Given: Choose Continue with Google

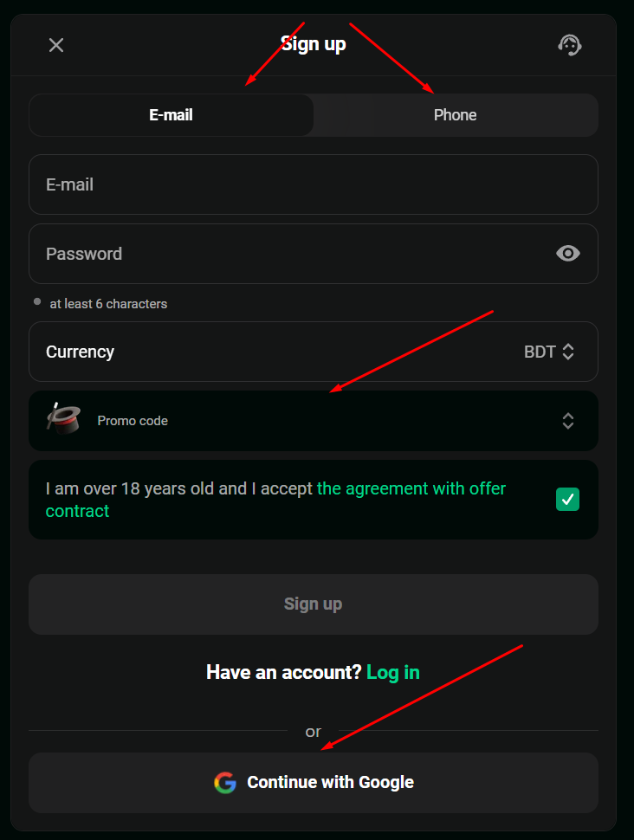Looking at the screenshot, I should coord(314,783).
